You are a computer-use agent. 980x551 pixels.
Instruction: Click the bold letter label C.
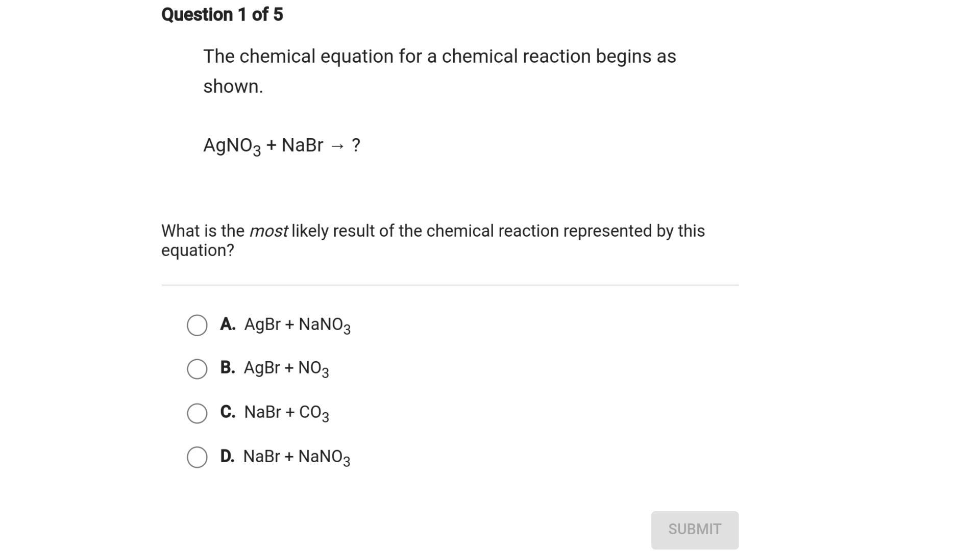coord(228,412)
